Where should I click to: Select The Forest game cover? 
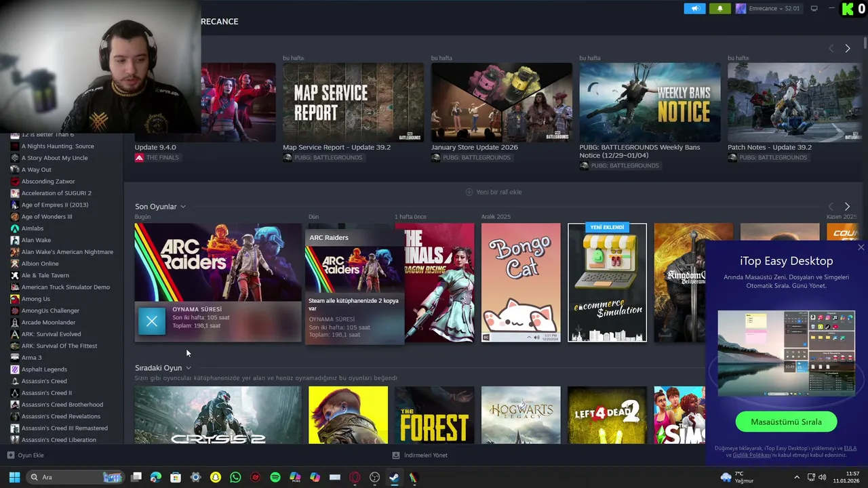tap(435, 415)
